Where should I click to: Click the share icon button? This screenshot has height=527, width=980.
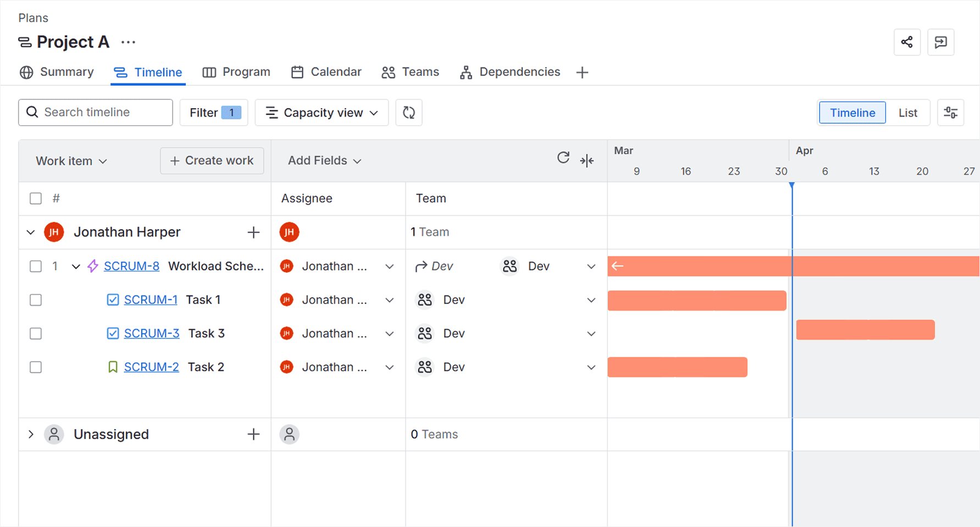click(x=907, y=42)
